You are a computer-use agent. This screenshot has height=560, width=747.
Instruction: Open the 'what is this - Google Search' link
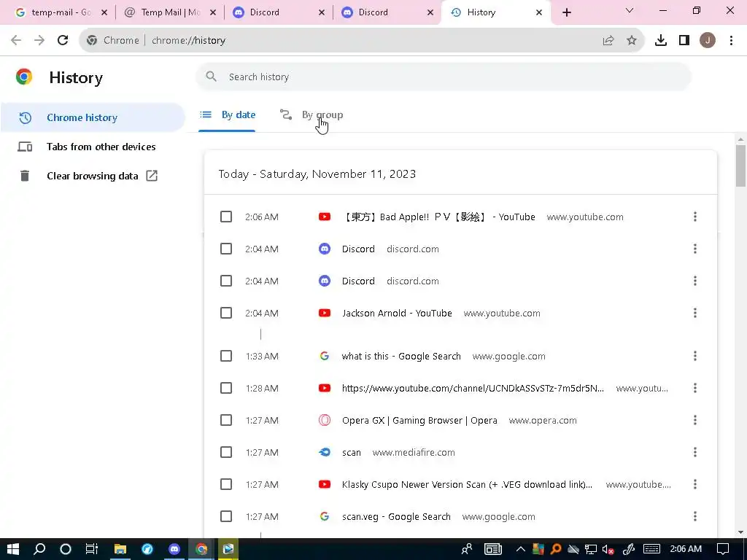coord(401,356)
